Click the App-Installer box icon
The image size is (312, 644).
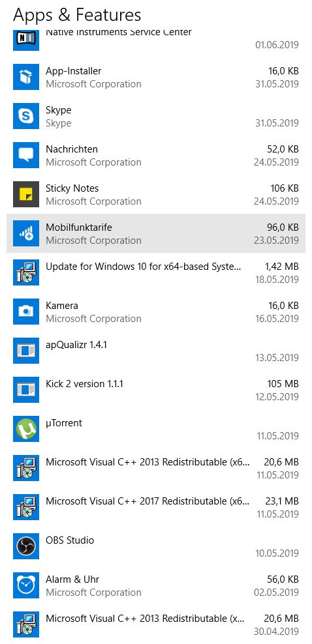coord(26,77)
